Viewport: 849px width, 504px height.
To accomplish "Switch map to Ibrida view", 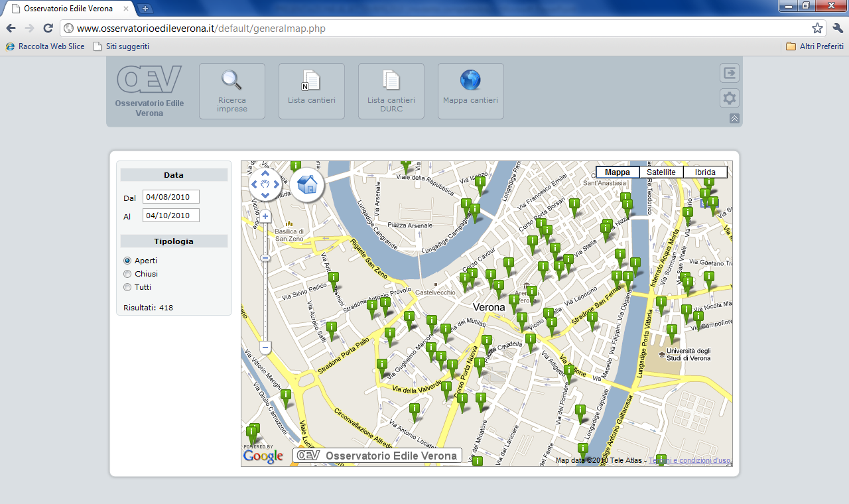I will click(705, 172).
